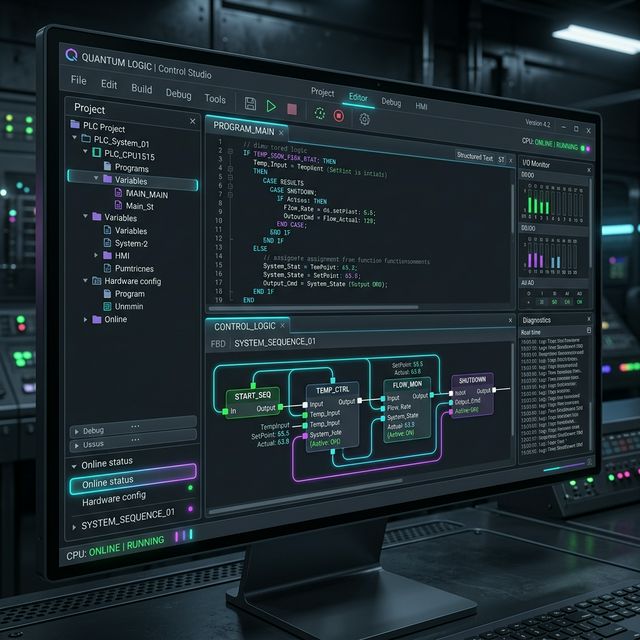
Task: Click the PLC Project root folder icon
Action: (75, 124)
